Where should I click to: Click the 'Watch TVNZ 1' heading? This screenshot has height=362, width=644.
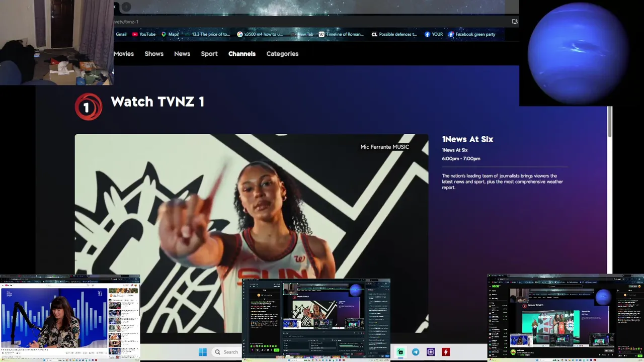click(157, 102)
